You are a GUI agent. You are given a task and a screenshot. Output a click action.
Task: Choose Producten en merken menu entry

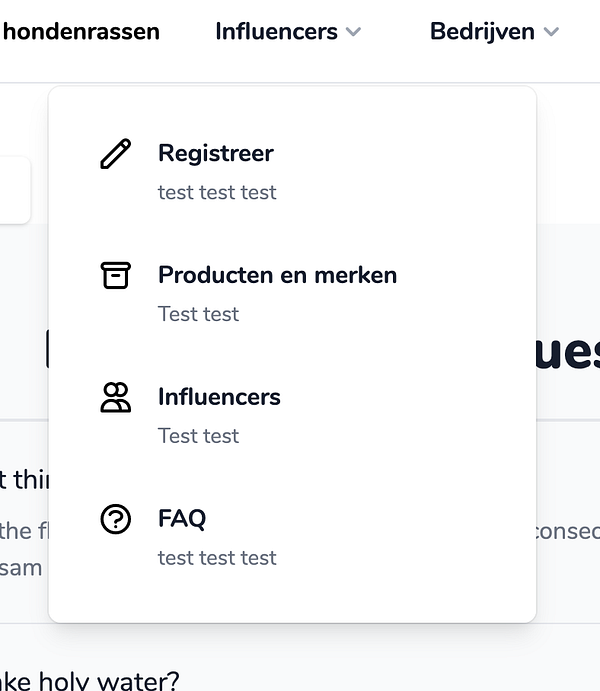(x=277, y=275)
